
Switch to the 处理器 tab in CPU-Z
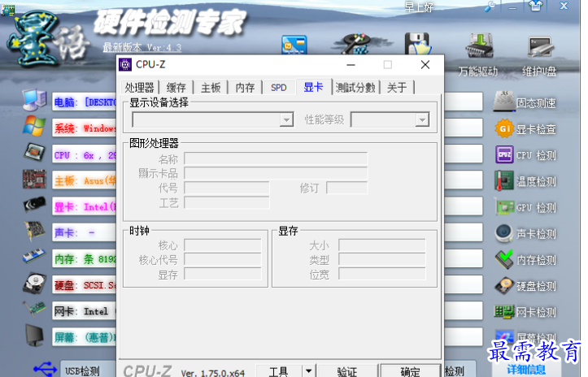pyautogui.click(x=140, y=88)
